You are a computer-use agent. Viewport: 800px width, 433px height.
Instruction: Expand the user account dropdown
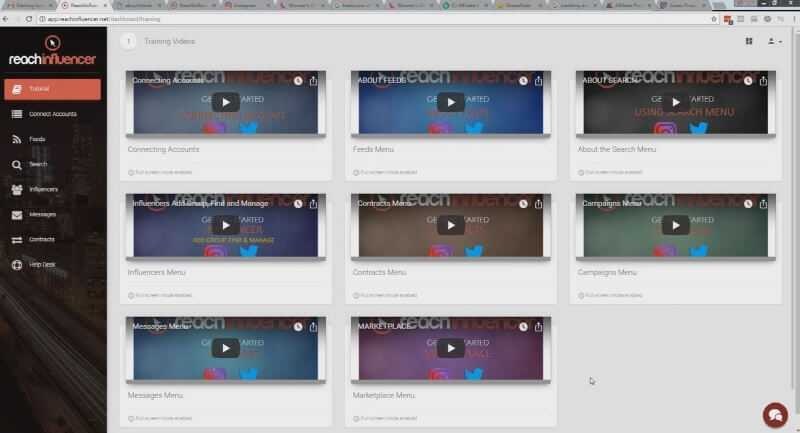pos(774,41)
